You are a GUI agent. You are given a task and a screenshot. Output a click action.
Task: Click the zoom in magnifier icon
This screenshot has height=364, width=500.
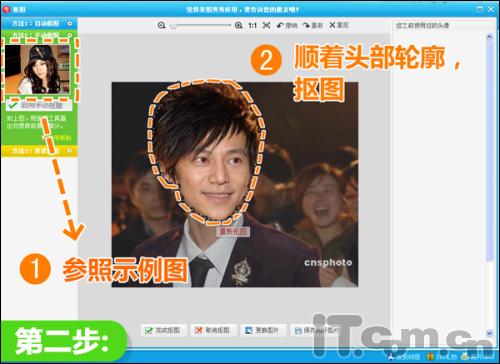point(239,25)
